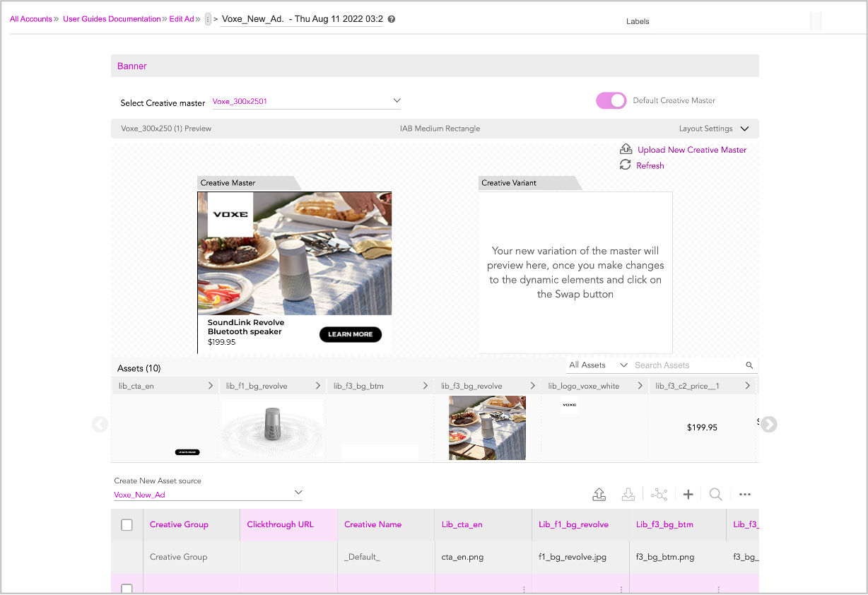868x595 pixels.
Task: Expand the lib_f3_c2_price__1 asset
Action: (x=748, y=386)
